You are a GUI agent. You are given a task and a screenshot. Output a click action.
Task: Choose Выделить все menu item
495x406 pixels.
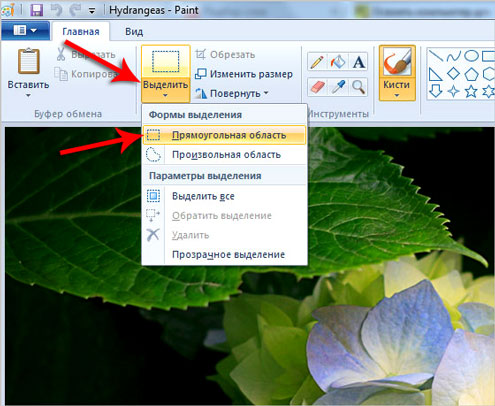pos(224,196)
